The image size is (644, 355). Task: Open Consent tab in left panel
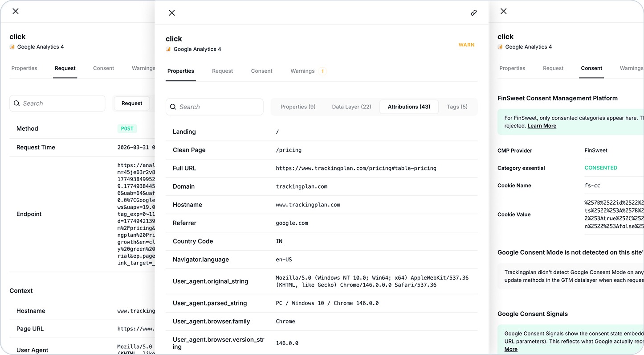pyautogui.click(x=103, y=68)
